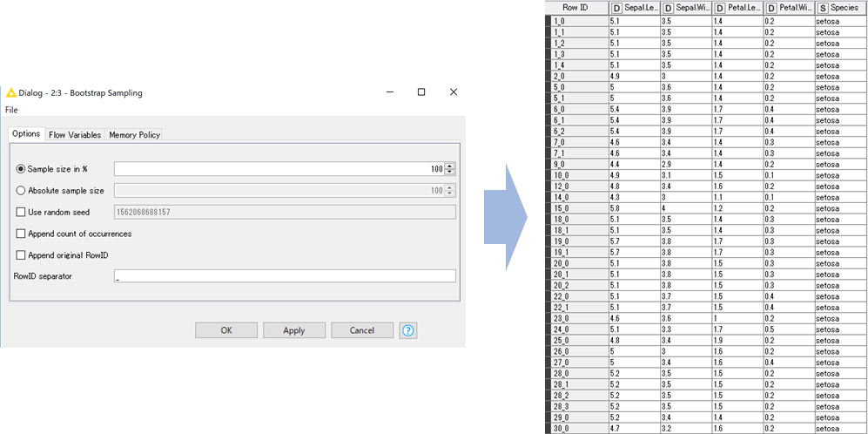Switch to the Memory Policy tab

coord(135,135)
